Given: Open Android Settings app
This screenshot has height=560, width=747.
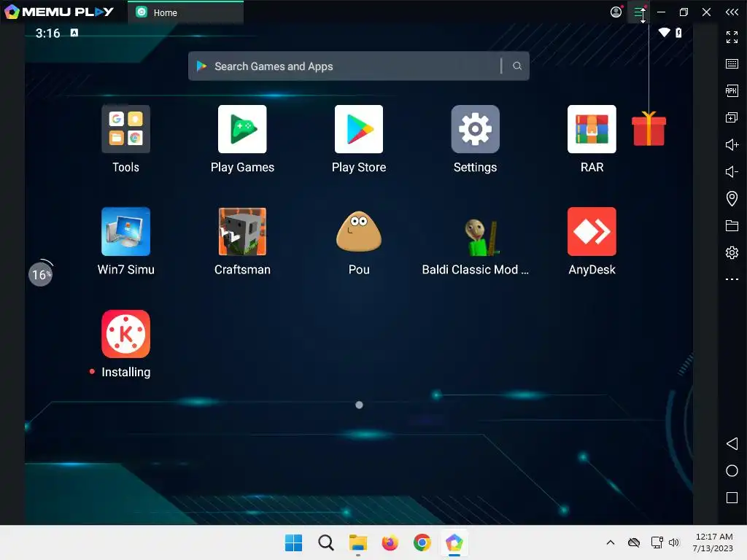Looking at the screenshot, I should [475, 129].
